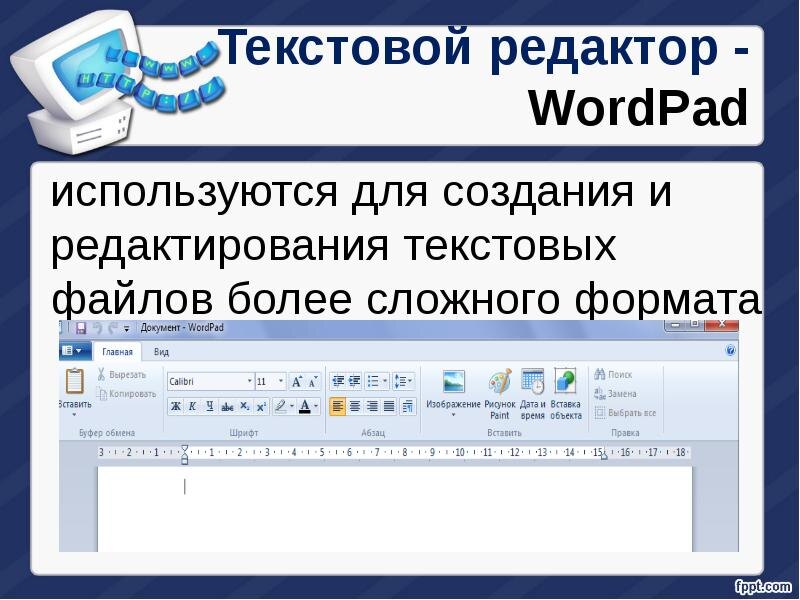Select center text alignment

pyautogui.click(x=355, y=406)
